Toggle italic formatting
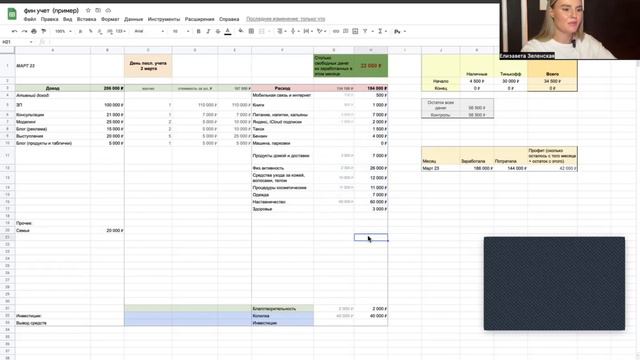Image resolution: width=640 pixels, height=360 pixels. 208,31
